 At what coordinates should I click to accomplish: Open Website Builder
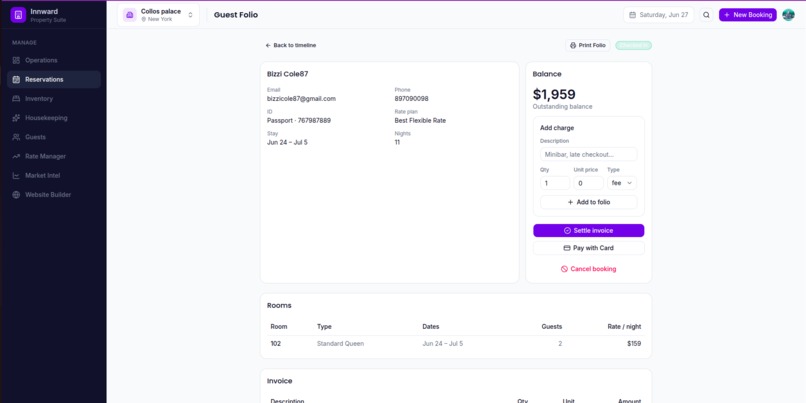click(53, 195)
